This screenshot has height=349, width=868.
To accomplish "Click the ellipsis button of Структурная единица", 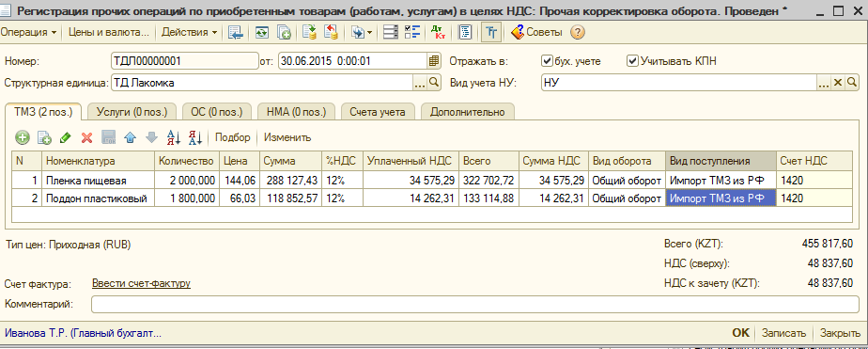I will click(x=420, y=83).
